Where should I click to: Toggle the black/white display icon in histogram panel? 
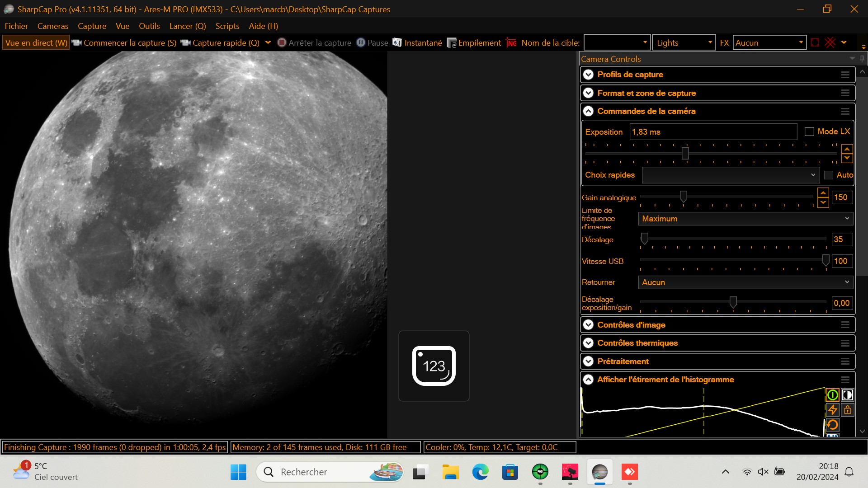[848, 394]
